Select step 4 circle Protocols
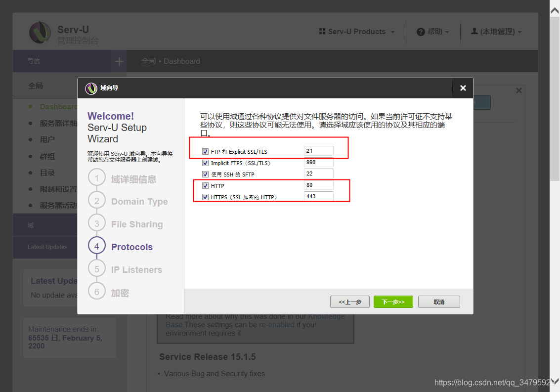Viewport: 560px width, 392px height. tap(97, 246)
